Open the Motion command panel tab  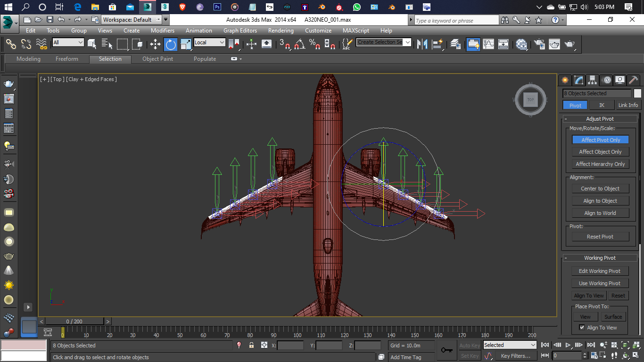(x=606, y=80)
